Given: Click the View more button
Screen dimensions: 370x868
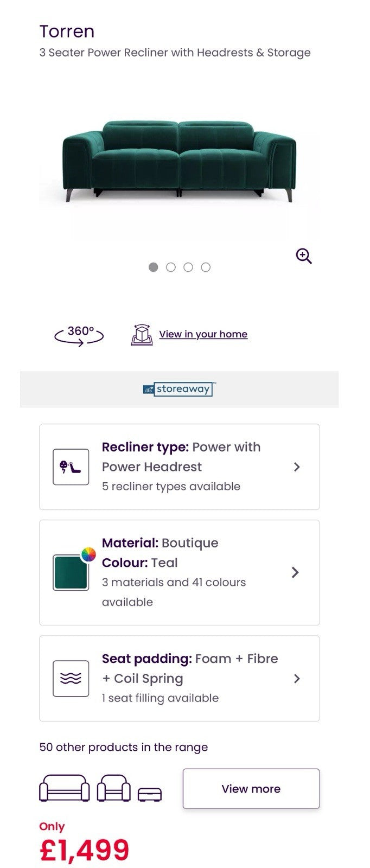Looking at the screenshot, I should [x=251, y=788].
